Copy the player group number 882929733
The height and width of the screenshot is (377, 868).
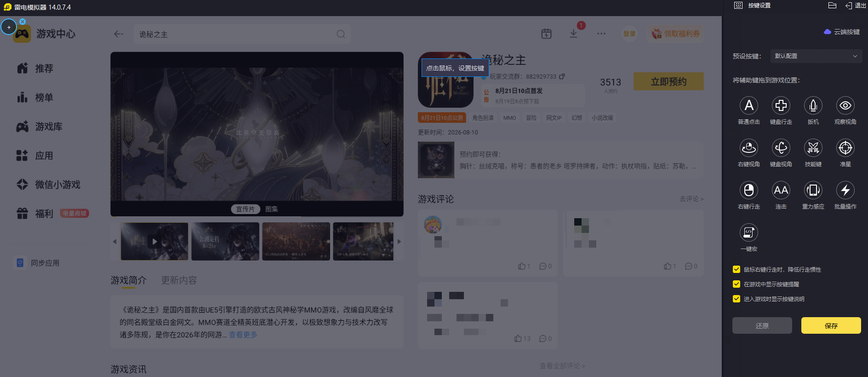562,76
